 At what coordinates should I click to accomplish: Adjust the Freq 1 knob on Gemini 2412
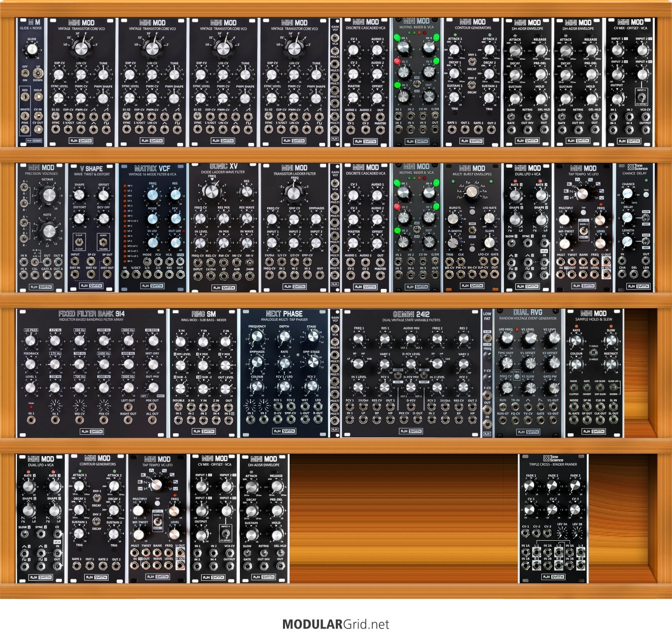[x=359, y=340]
